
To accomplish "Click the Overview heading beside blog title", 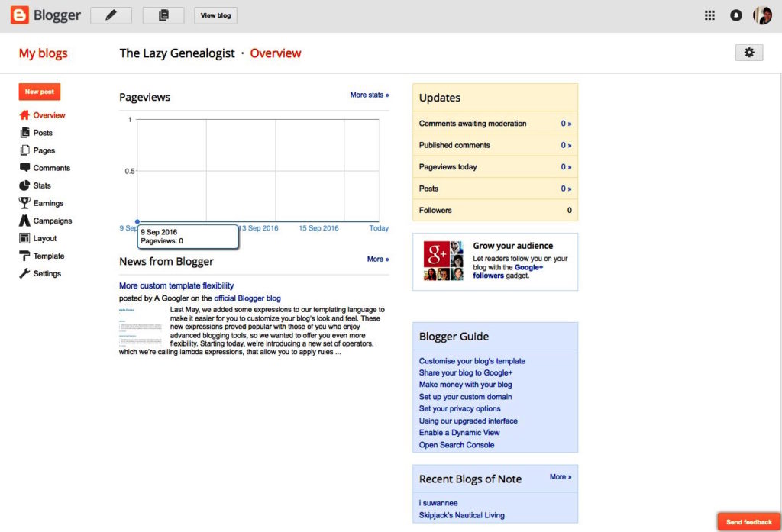I will pos(275,53).
